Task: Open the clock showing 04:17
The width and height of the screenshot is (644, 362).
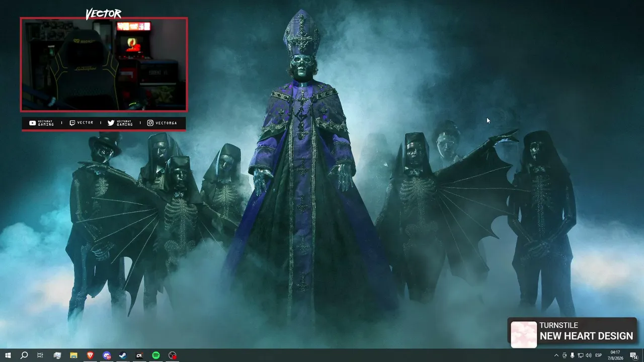Action: tap(616, 355)
